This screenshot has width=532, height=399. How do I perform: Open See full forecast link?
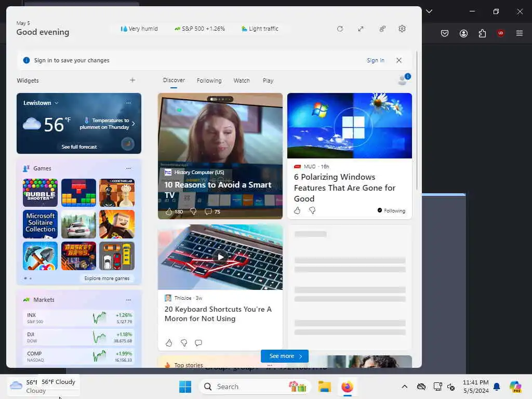click(79, 147)
